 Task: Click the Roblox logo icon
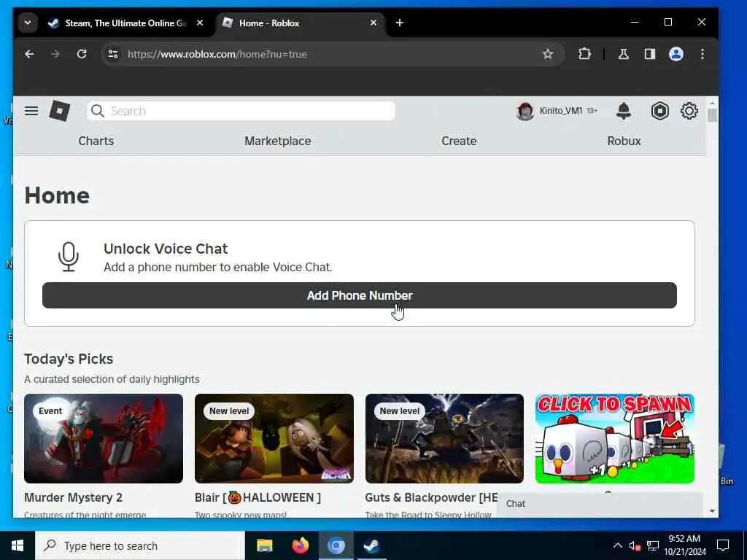tap(60, 111)
